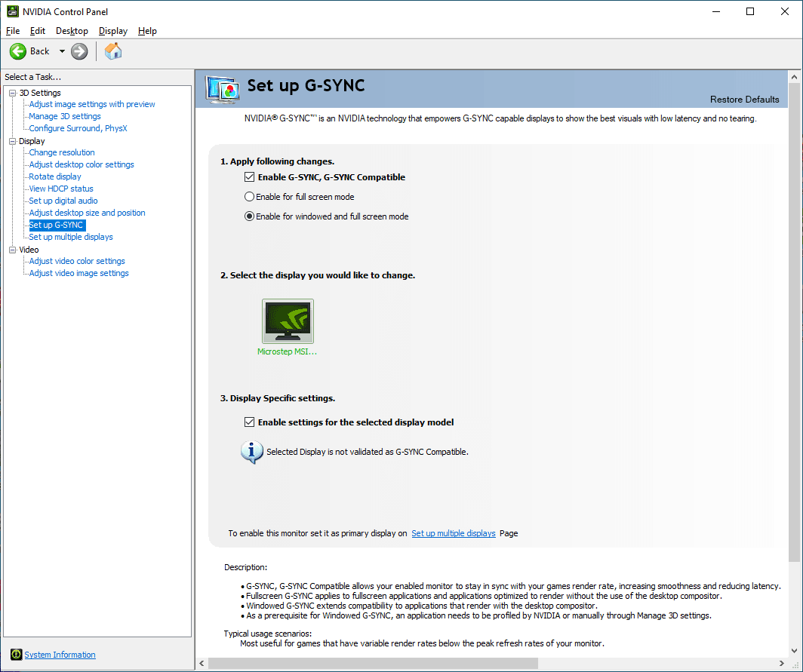This screenshot has width=803, height=672.
Task: Collapse the 3D Settings tree node
Action: pyautogui.click(x=13, y=93)
